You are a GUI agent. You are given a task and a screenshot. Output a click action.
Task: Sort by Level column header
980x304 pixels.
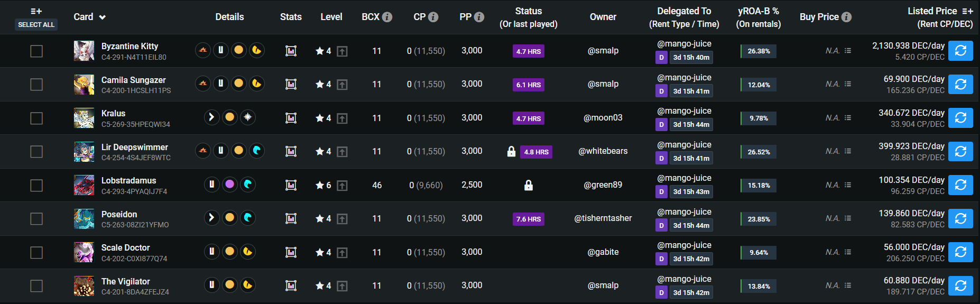(331, 17)
